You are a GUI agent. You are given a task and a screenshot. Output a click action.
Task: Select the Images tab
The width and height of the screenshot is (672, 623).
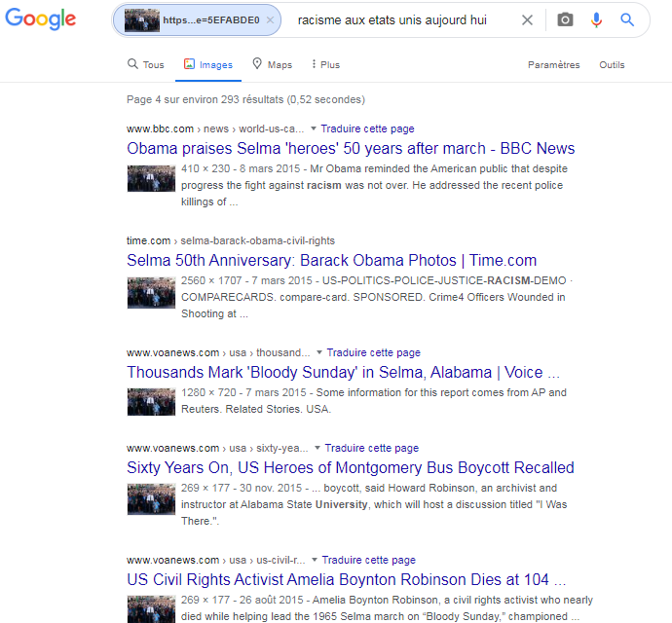(208, 64)
